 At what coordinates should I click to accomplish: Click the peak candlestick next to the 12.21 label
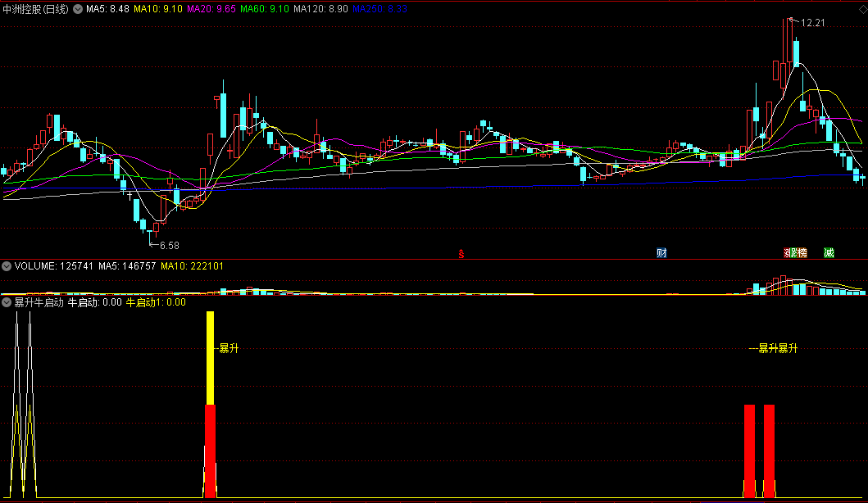789,40
